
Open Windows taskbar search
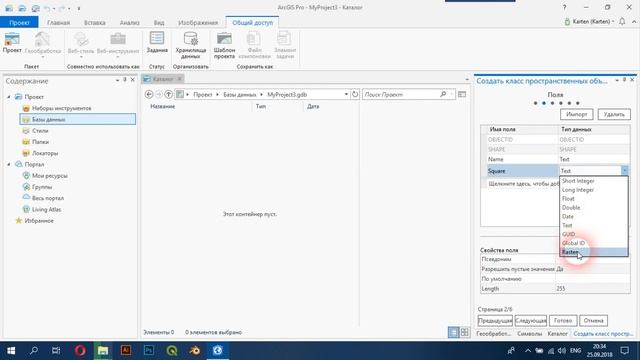pos(34,351)
